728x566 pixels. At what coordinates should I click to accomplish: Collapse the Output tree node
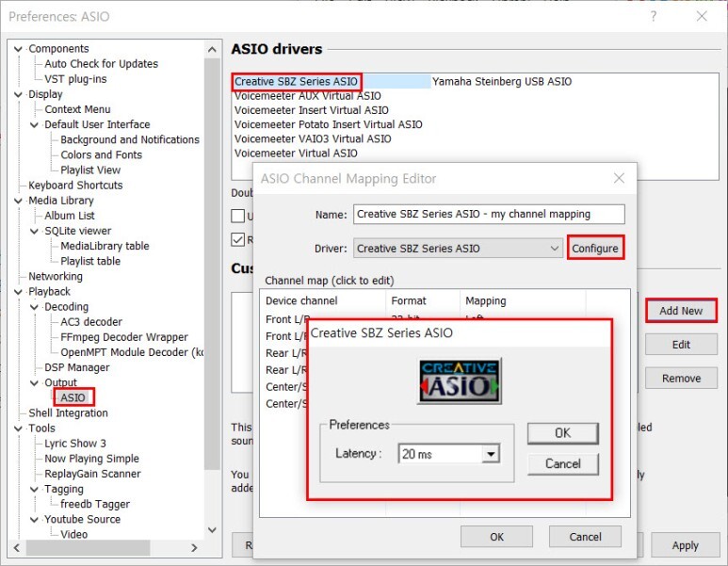click(x=34, y=382)
